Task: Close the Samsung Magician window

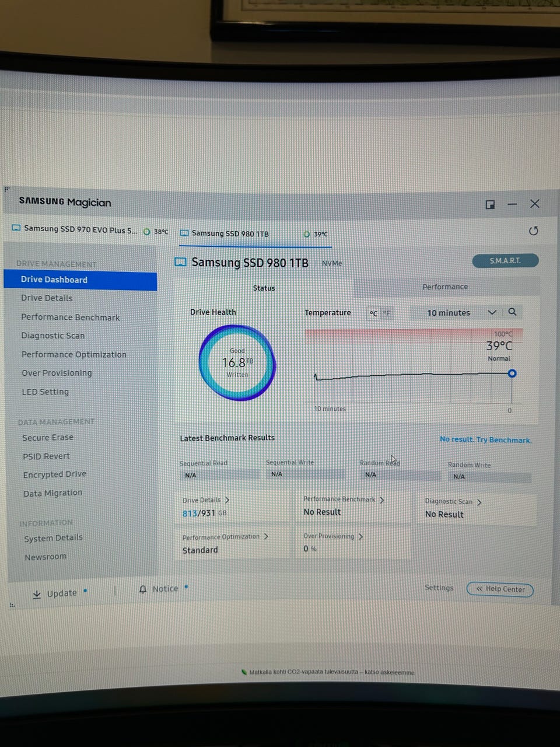Action: pos(535,204)
